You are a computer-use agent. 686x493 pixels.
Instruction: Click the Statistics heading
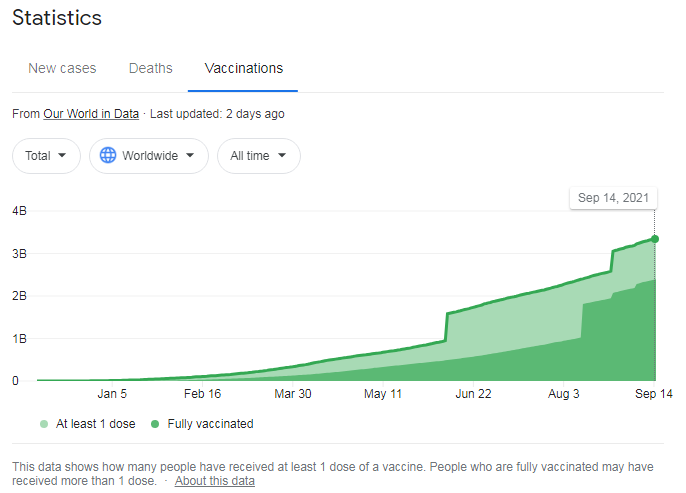coord(57,19)
